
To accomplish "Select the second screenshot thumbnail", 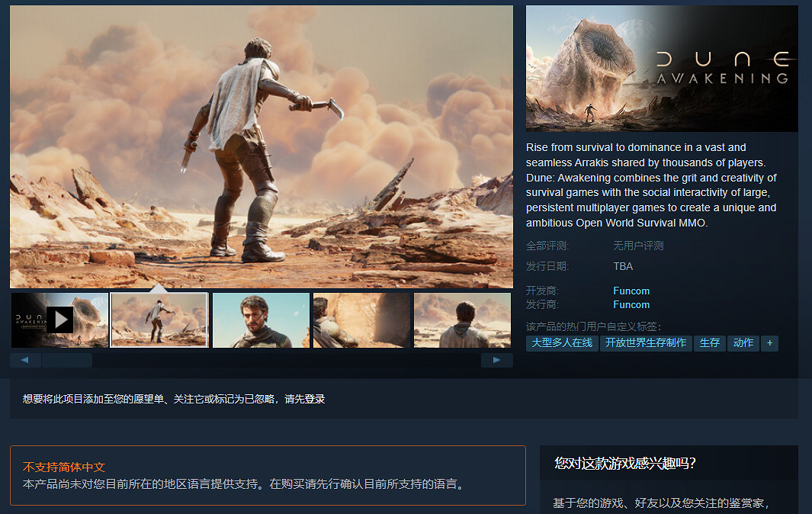I will click(x=159, y=320).
